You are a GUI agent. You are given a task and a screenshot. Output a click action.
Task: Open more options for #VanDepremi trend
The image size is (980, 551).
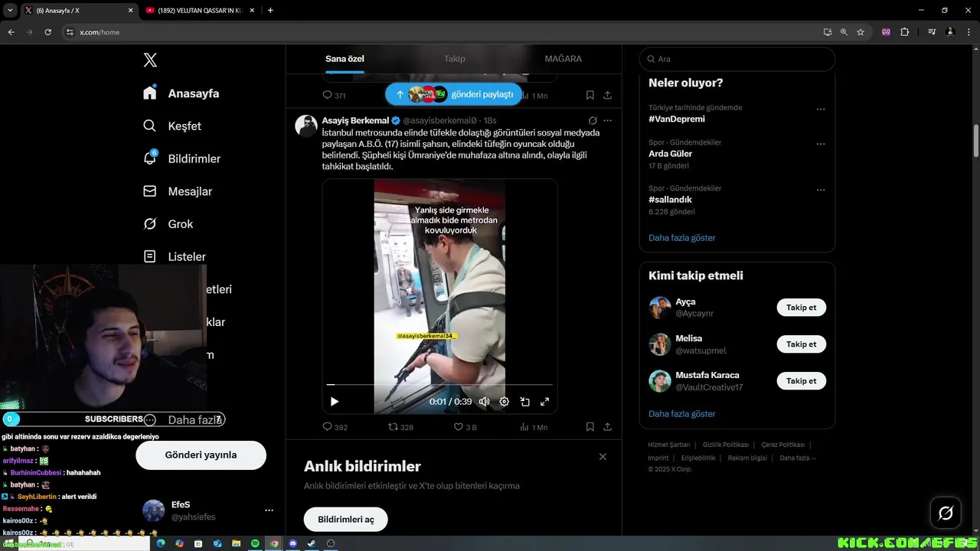tap(821, 109)
